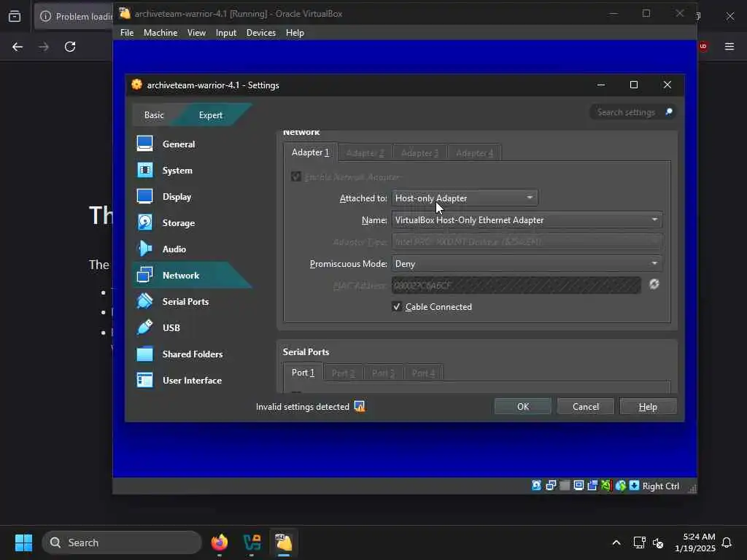Open Firefox hamburger application menu
This screenshot has height=560, width=747.
click(729, 47)
